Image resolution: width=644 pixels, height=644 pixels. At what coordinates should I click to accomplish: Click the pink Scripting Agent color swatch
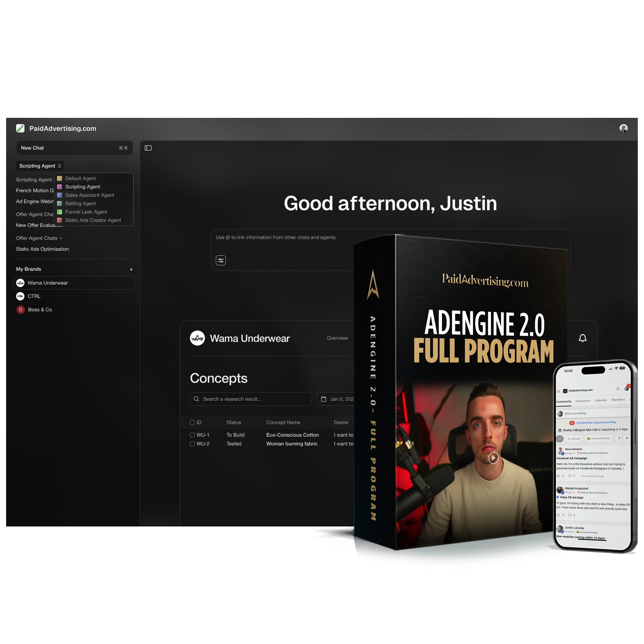pyautogui.click(x=59, y=187)
